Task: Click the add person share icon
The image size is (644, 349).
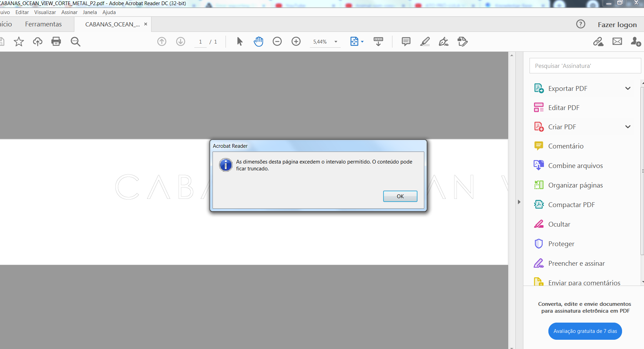Action: pyautogui.click(x=636, y=41)
